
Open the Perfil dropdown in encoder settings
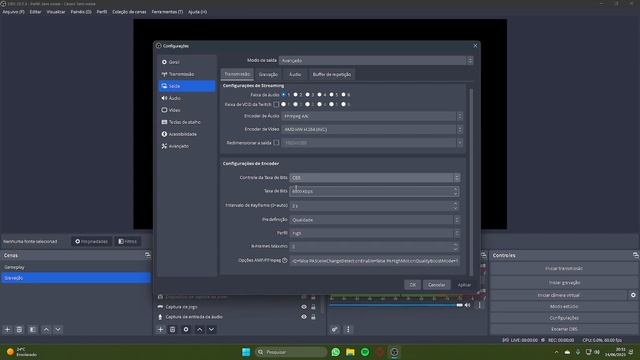click(x=375, y=233)
